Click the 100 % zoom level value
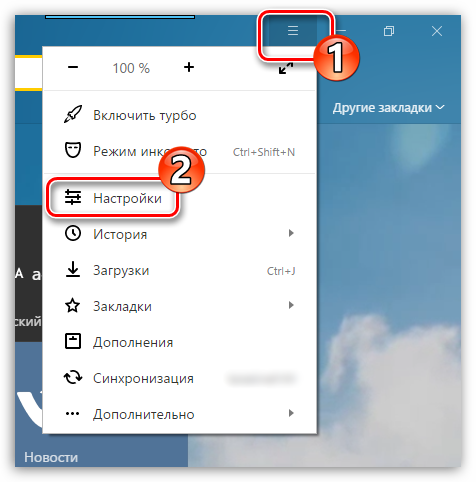Image resolution: width=476 pixels, height=482 pixels. coord(131,68)
